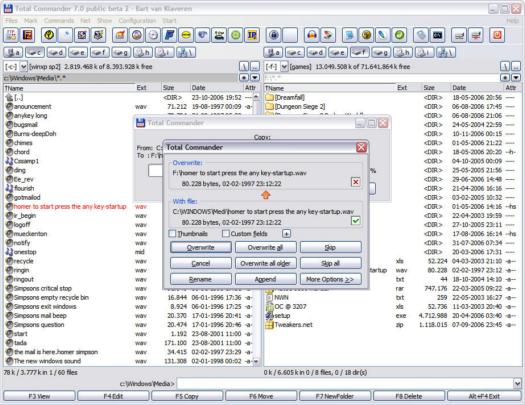Open the right panel drive dropdown [-f-]
Image resolution: width=525 pixels, height=405 pixels.
pyautogui.click(x=284, y=67)
